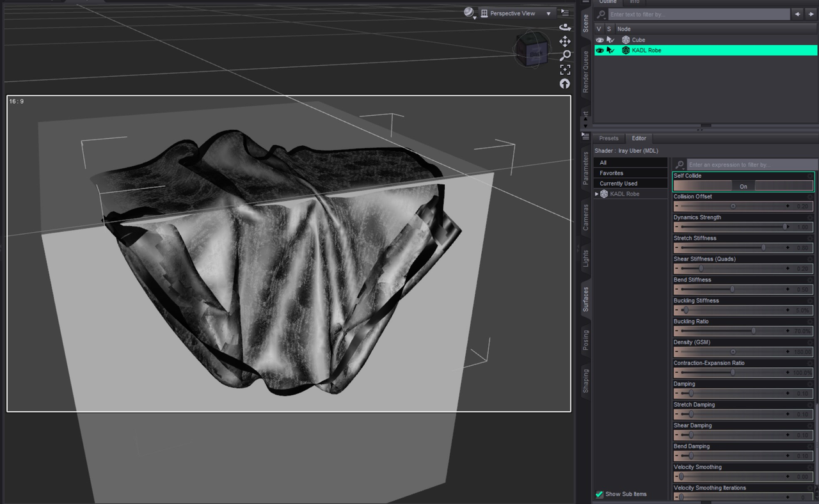Click the Node column header
The height and width of the screenshot is (504, 819).
point(716,29)
